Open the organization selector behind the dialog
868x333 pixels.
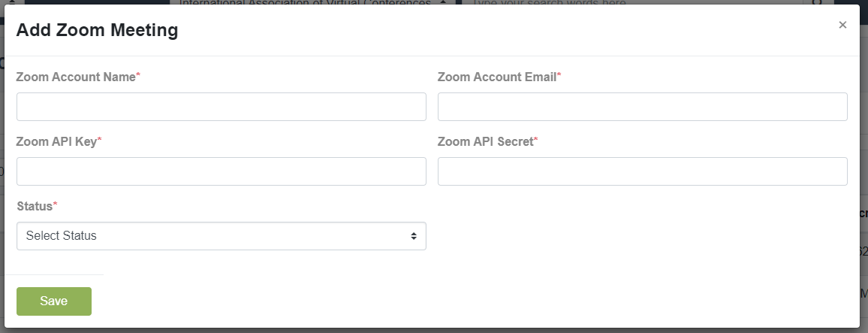click(313, 2)
